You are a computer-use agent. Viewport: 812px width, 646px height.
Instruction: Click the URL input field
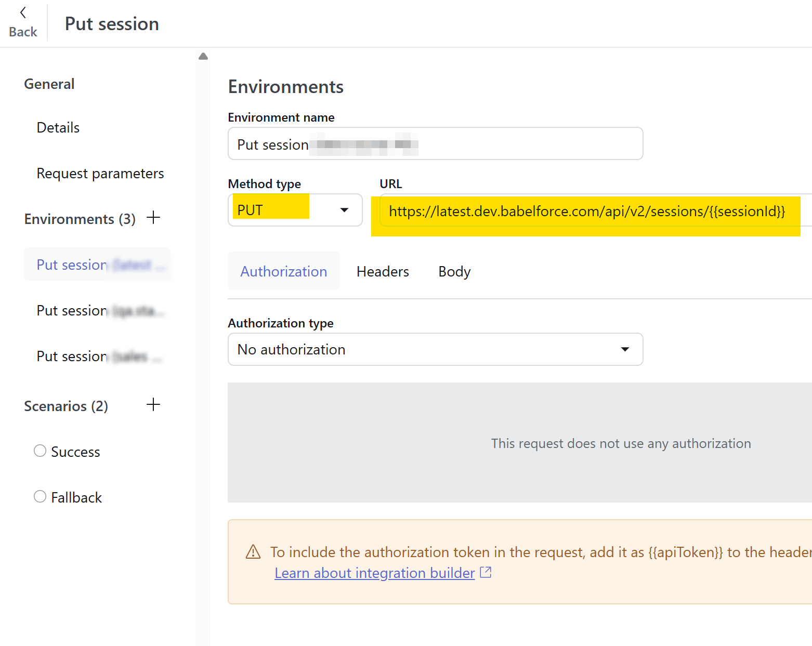coord(587,211)
